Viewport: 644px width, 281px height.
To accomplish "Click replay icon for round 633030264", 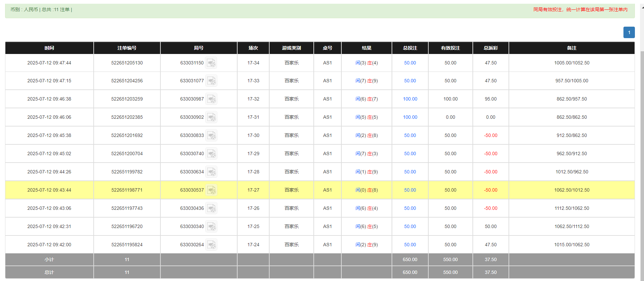I will coord(211,245).
